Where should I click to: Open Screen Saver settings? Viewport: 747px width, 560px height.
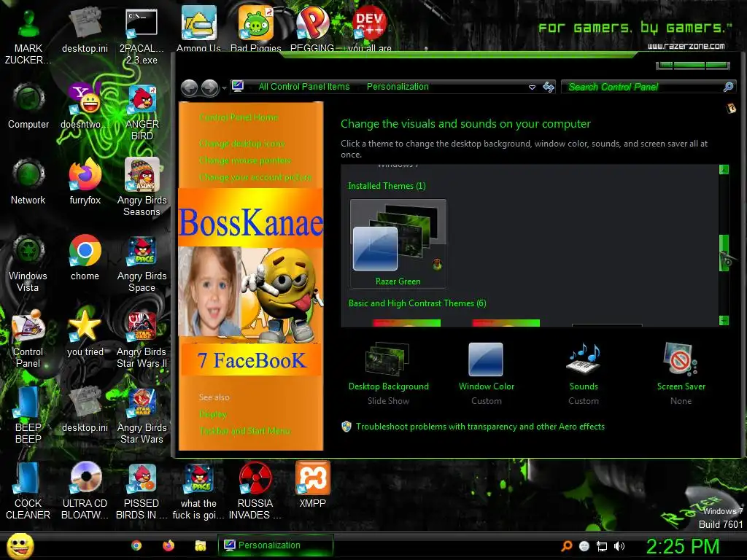click(681, 374)
